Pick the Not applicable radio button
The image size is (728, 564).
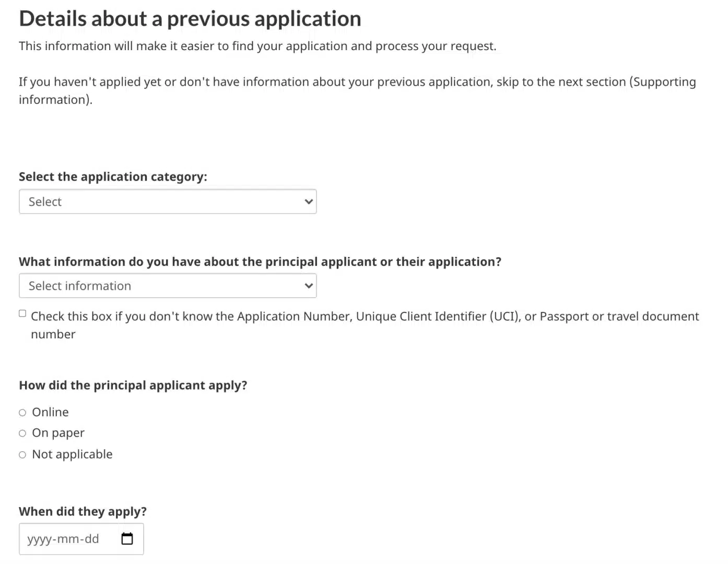[x=22, y=455]
